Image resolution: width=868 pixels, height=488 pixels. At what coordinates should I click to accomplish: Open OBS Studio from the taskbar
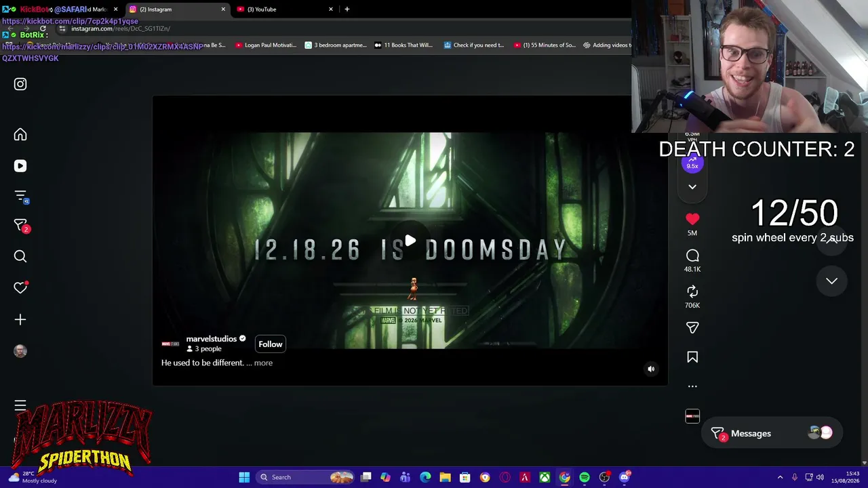coord(604,477)
